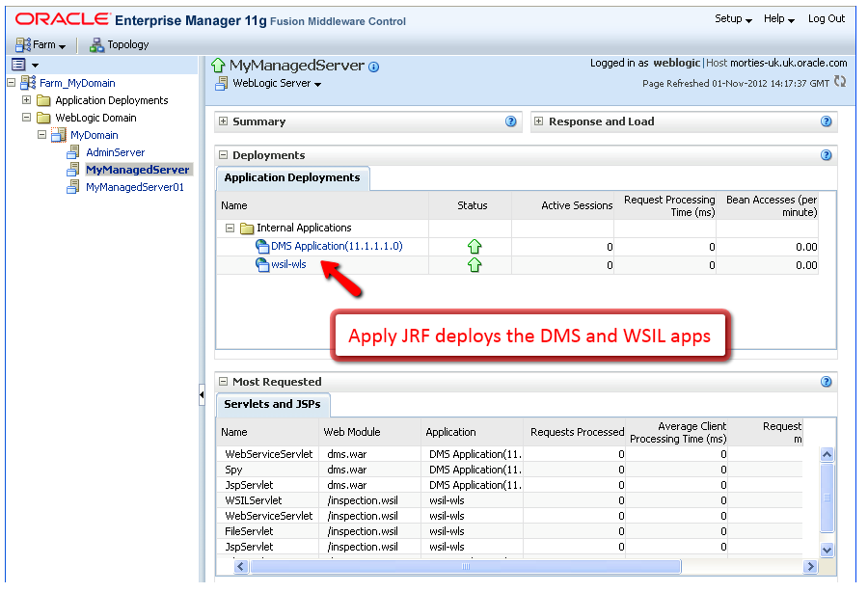Viewport: 868px width, 592px height.
Task: Open the WebLogic Server dropdown menu
Action: [x=276, y=84]
